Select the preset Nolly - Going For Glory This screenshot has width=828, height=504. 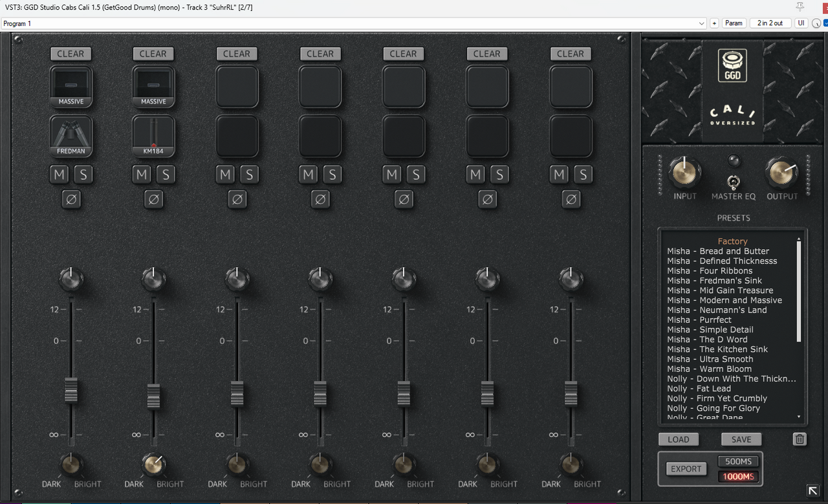[714, 408]
